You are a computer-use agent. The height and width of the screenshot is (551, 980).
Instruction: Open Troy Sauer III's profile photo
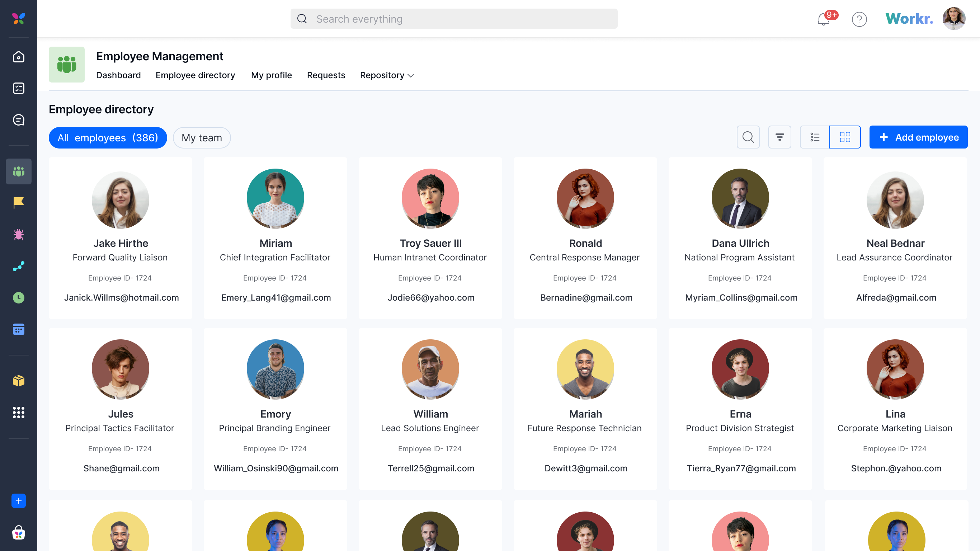click(x=430, y=198)
